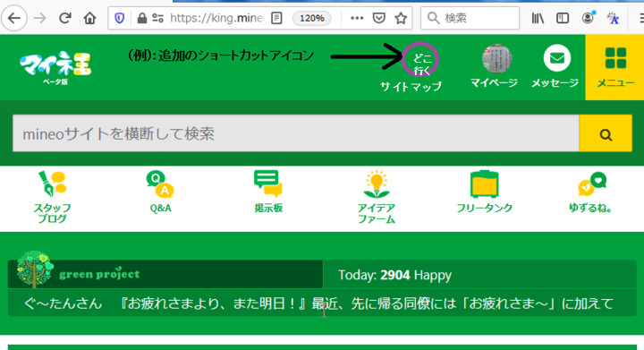This screenshot has width=644, height=350.
Task: Open the Firefox account icon
Action: point(589,18)
